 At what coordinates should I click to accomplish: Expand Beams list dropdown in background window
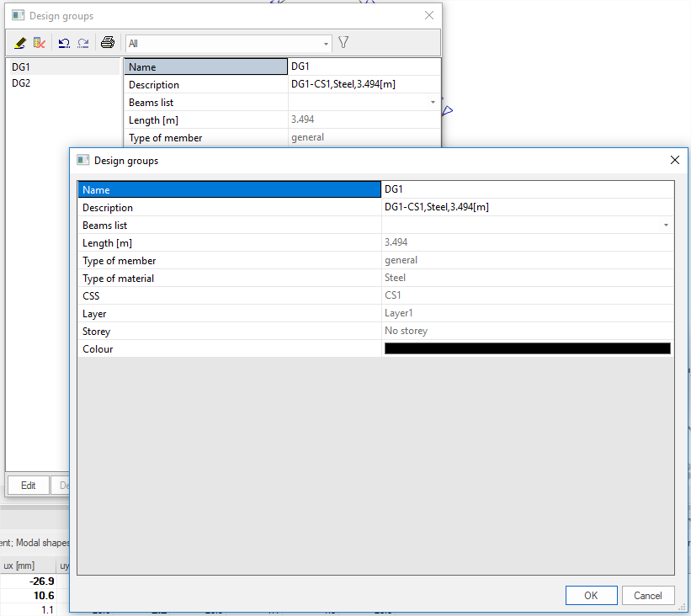[x=433, y=103]
